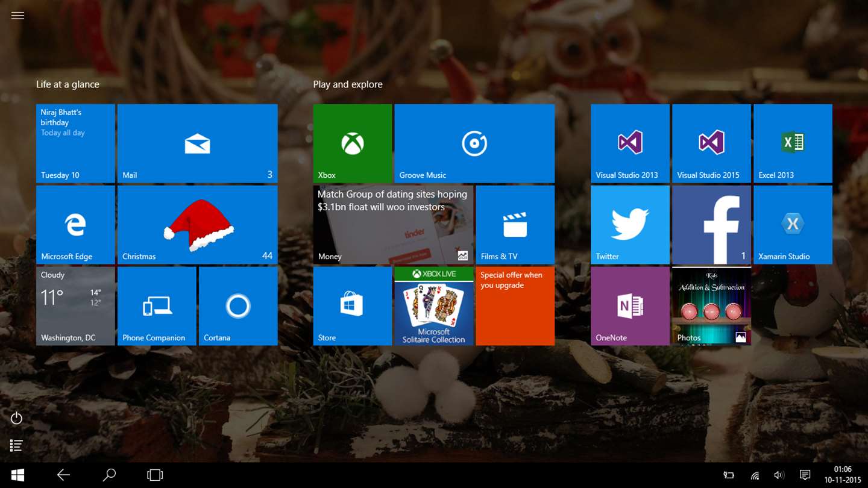Open the Photos tile
Viewport: 868px width, 488px height.
click(x=711, y=306)
